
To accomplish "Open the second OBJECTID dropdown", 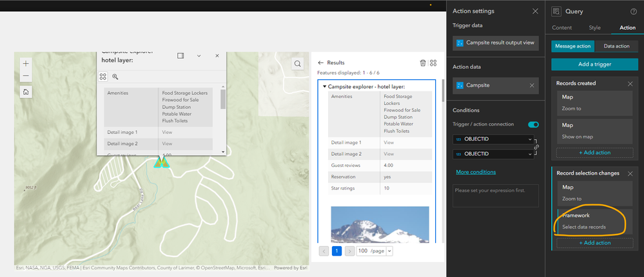I will 493,154.
